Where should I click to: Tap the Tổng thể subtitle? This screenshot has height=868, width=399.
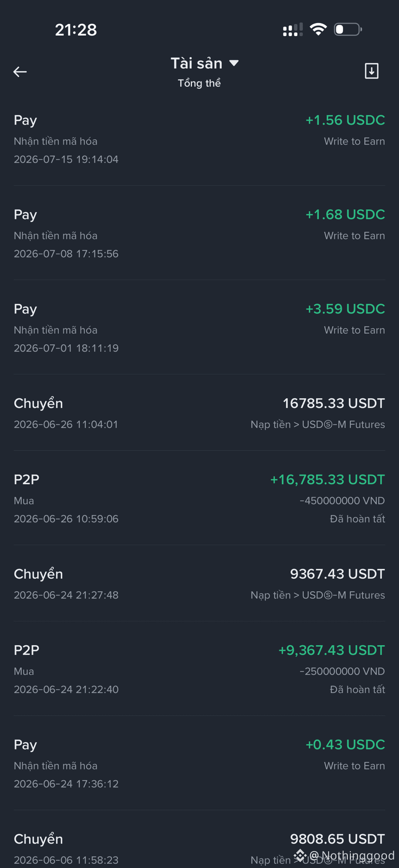tap(199, 83)
